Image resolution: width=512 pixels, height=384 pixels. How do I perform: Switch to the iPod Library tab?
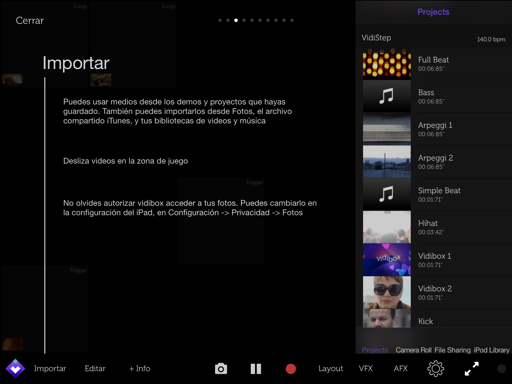pyautogui.click(x=492, y=350)
